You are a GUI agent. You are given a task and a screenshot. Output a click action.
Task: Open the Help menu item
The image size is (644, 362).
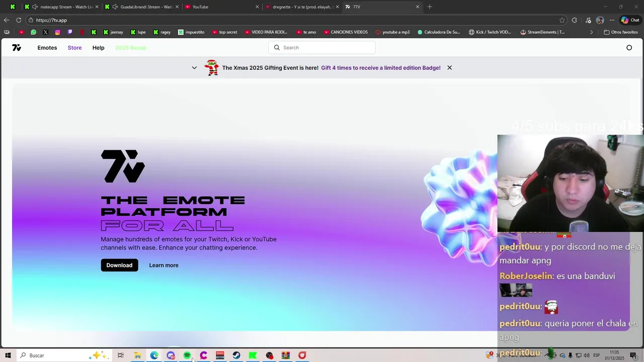click(x=98, y=48)
